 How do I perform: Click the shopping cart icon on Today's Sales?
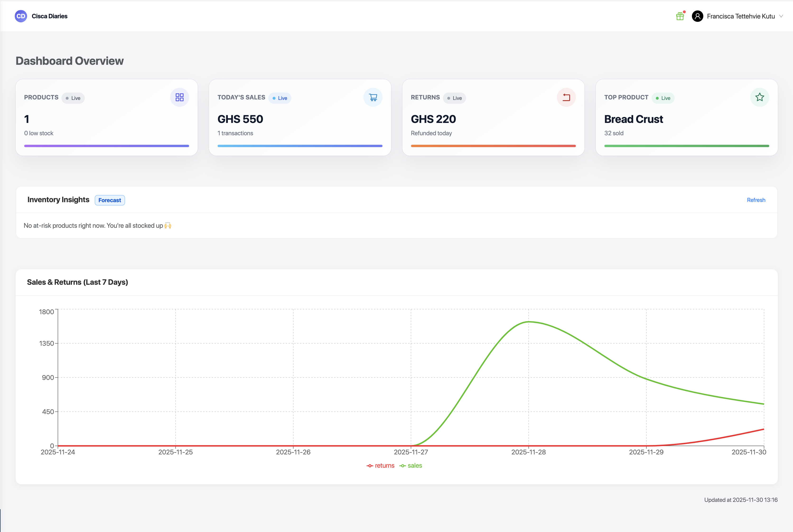373,97
